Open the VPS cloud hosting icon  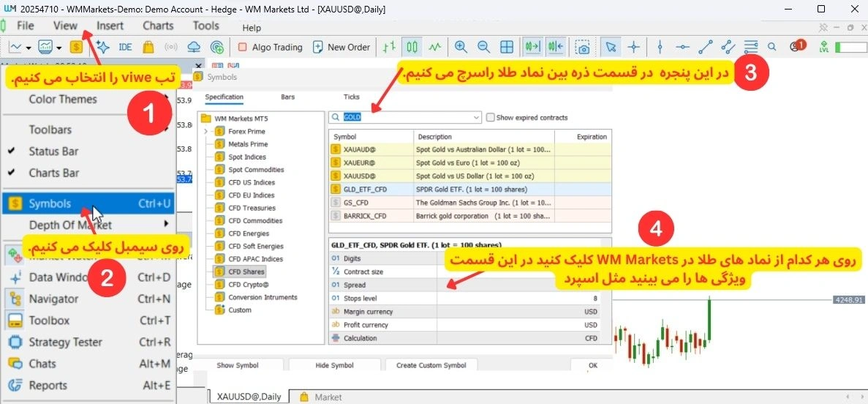click(195, 47)
